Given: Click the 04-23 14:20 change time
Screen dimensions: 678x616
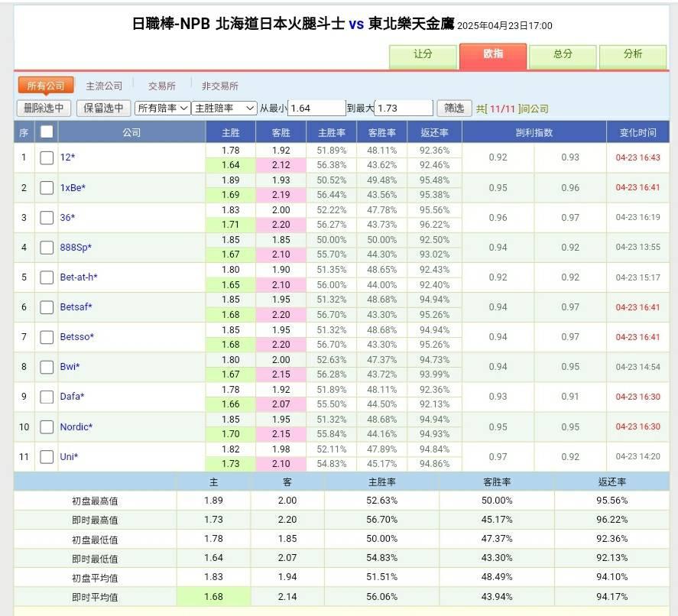Looking at the screenshot, I should point(637,456).
